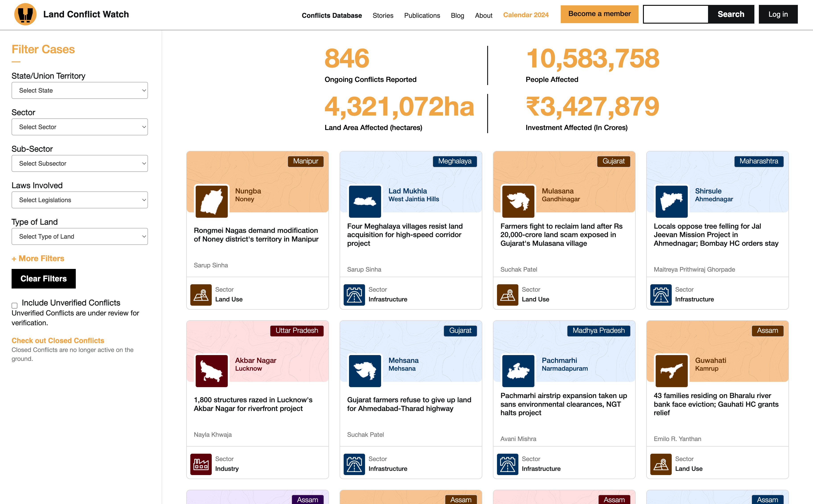Open the Select Sector dropdown
813x504 pixels.
[x=79, y=127]
